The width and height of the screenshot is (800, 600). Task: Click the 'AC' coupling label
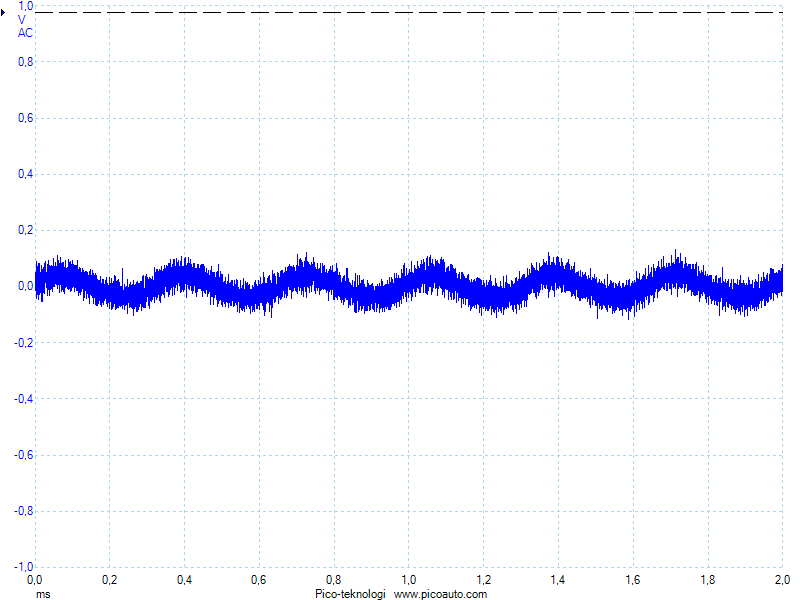coord(25,33)
